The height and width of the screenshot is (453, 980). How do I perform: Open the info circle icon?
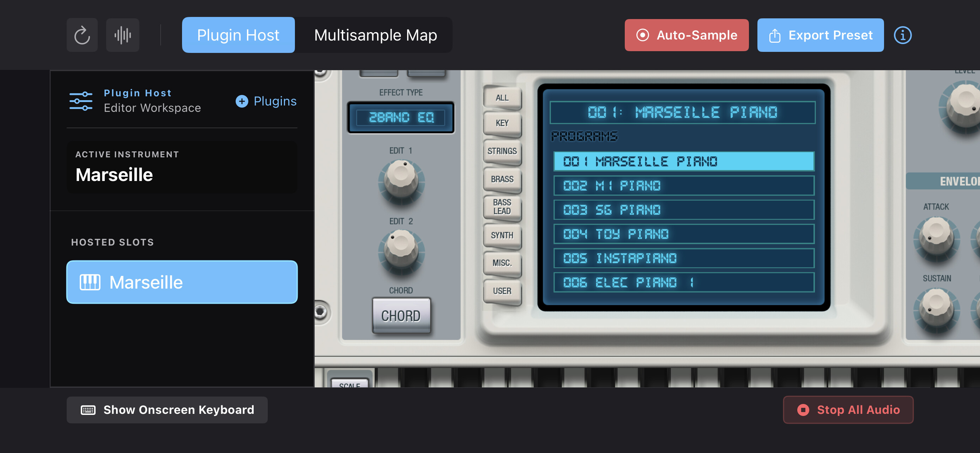coord(902,35)
